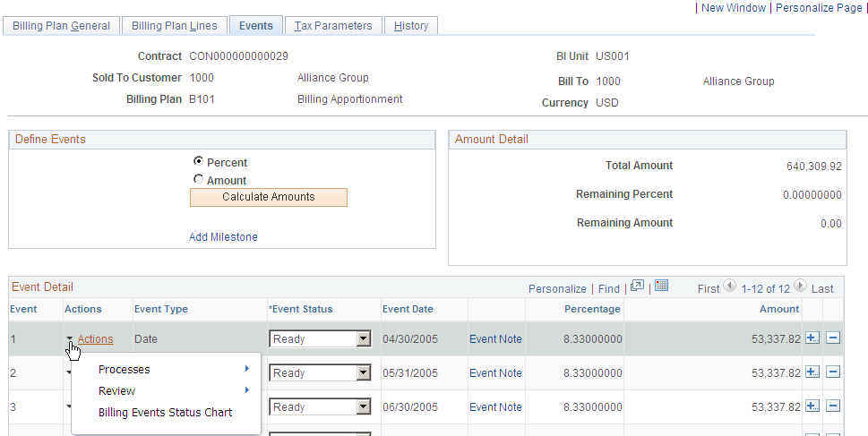Image resolution: width=868 pixels, height=436 pixels.
Task: Click the Calculate Amounts button
Action: [x=269, y=197]
